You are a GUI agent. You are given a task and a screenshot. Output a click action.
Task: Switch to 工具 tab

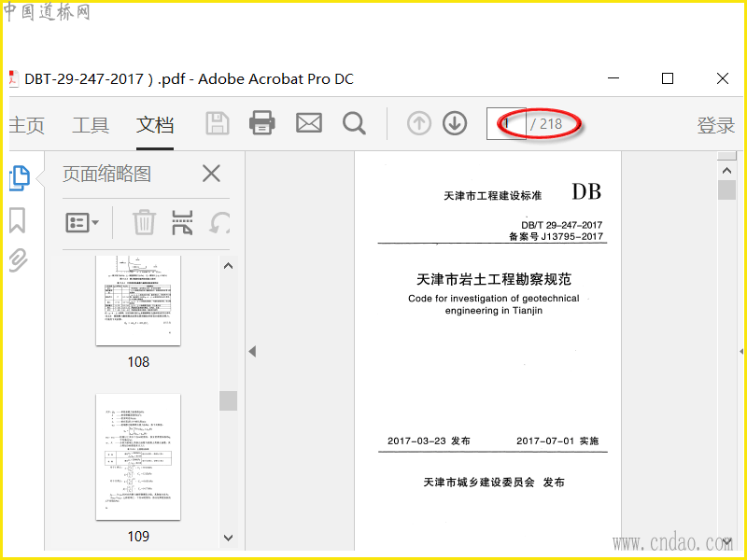click(91, 125)
